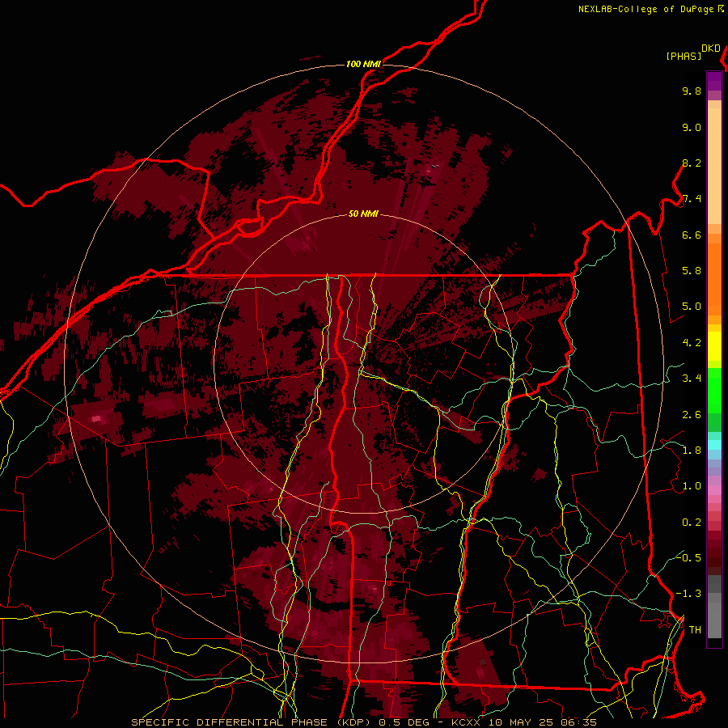Click the 100 NMI range ring label
This screenshot has height=728, width=728.
pyautogui.click(x=363, y=64)
